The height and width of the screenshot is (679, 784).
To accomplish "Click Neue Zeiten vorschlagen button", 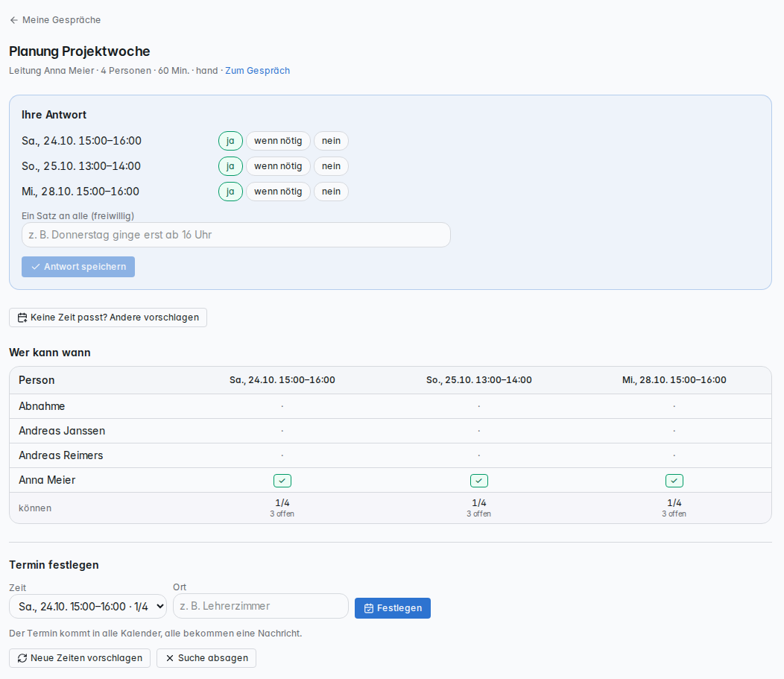I will click(80, 658).
